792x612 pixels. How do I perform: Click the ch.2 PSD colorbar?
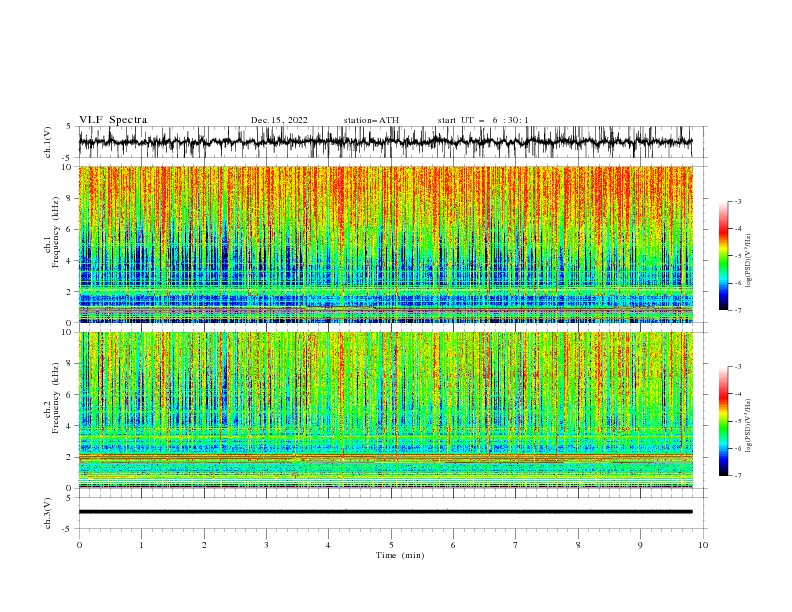[x=723, y=421]
